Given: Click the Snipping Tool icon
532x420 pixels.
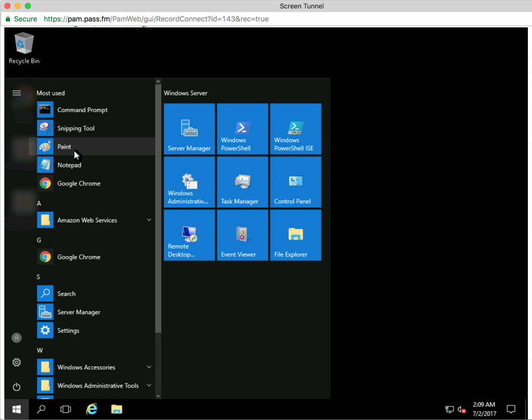Looking at the screenshot, I should (x=45, y=128).
